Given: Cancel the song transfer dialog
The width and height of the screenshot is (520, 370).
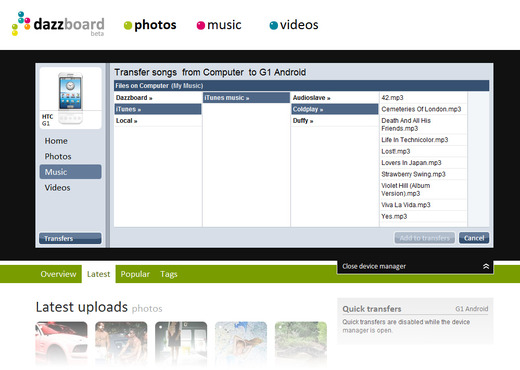Looking at the screenshot, I should (x=474, y=238).
